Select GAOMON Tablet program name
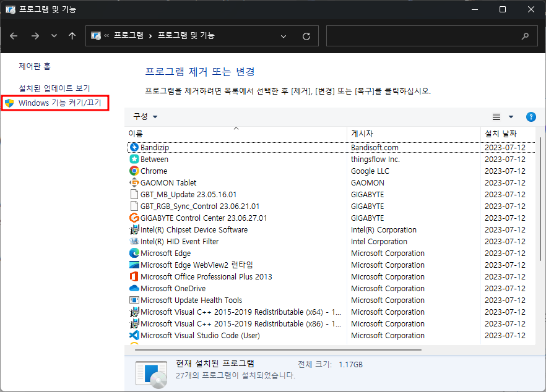 (x=168, y=182)
